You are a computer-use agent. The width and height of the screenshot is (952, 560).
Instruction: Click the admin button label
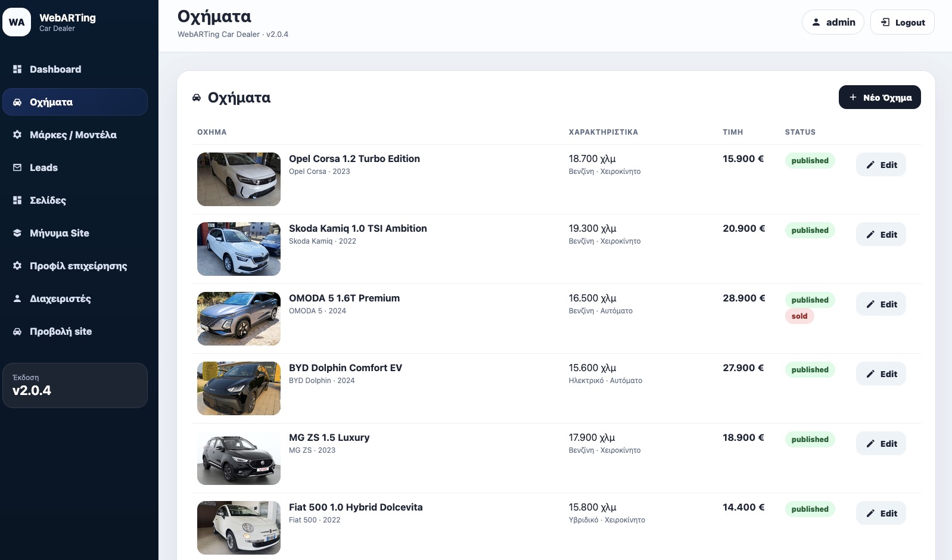tap(841, 22)
